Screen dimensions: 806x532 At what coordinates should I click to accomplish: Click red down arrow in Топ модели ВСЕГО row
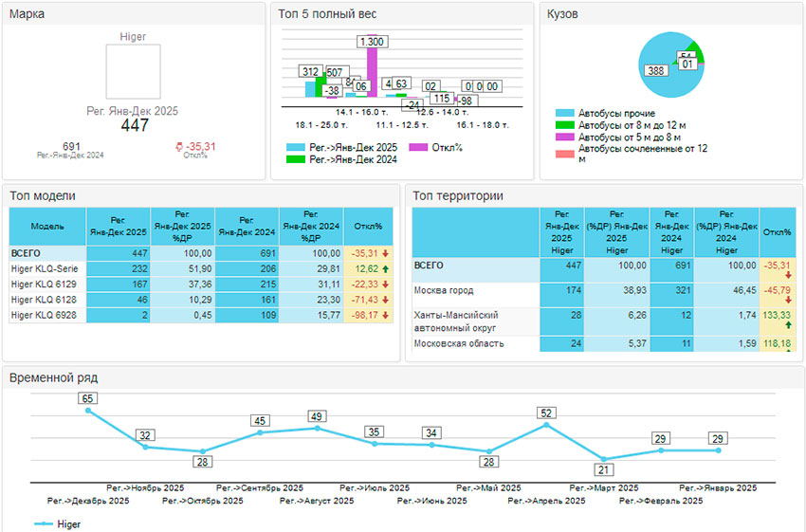[x=386, y=254]
